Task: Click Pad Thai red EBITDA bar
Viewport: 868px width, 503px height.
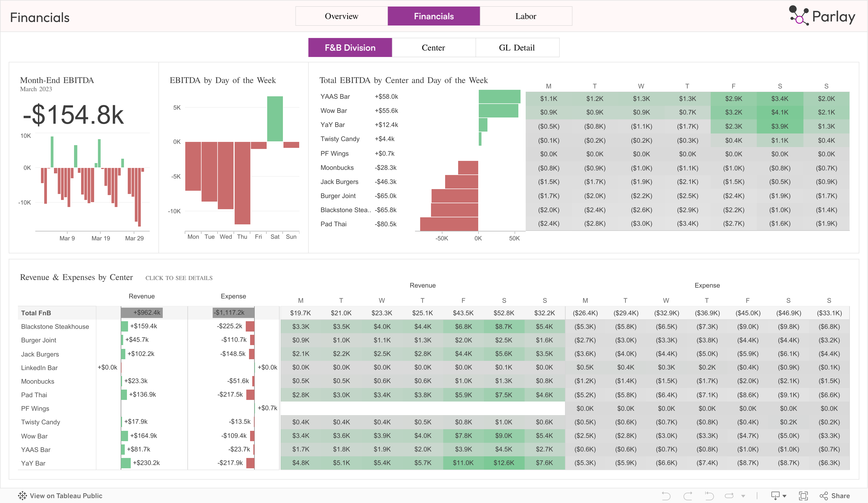Action: click(449, 224)
